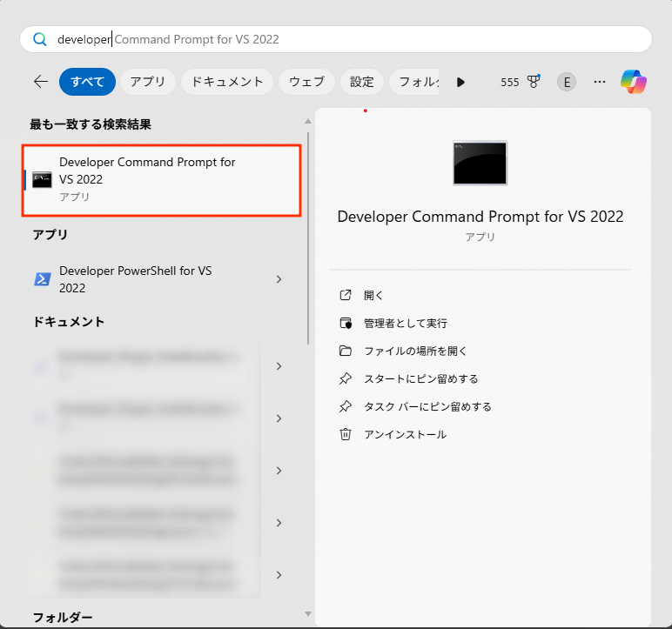Click the large Command Prompt preview icon
672x629 pixels.
click(x=480, y=163)
